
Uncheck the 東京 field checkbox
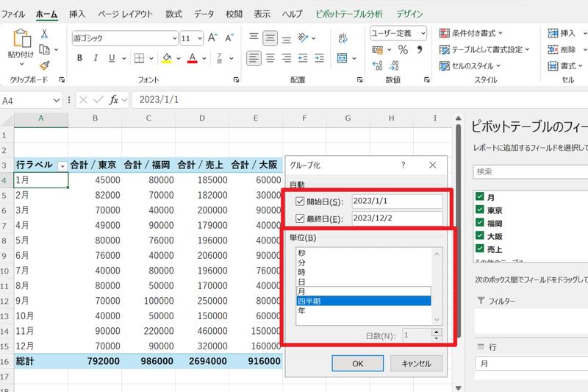pos(480,210)
